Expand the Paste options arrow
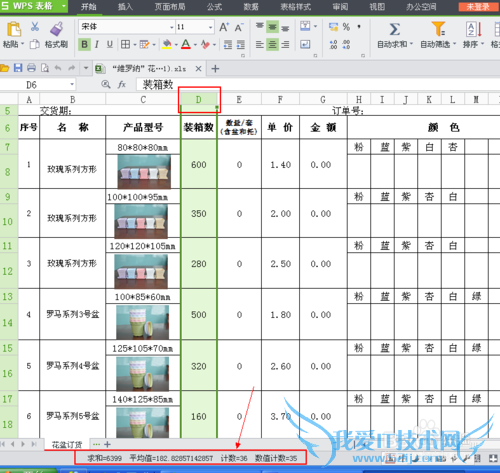 point(22,44)
